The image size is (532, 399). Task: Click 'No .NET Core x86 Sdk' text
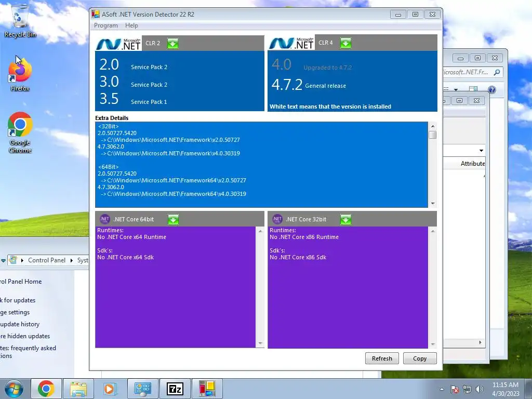point(298,257)
